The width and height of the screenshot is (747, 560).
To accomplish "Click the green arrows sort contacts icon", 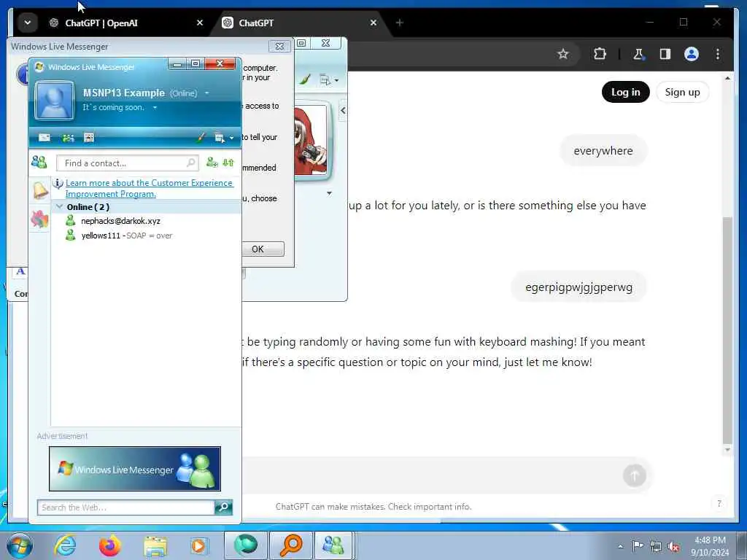I will (228, 163).
